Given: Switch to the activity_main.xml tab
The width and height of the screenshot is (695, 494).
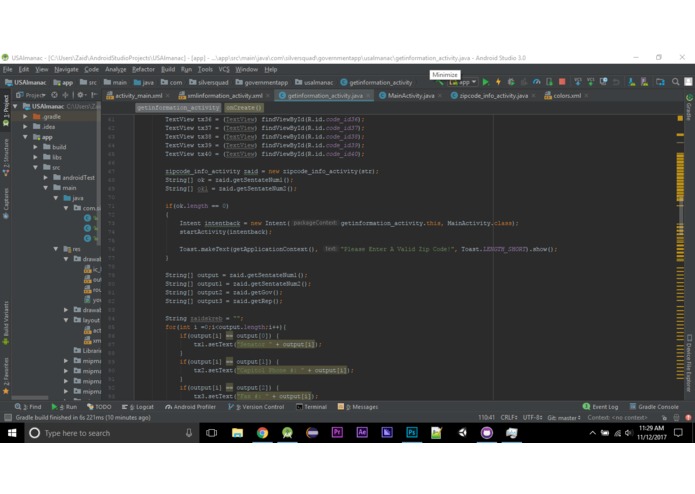Looking at the screenshot, I should pyautogui.click(x=139, y=96).
